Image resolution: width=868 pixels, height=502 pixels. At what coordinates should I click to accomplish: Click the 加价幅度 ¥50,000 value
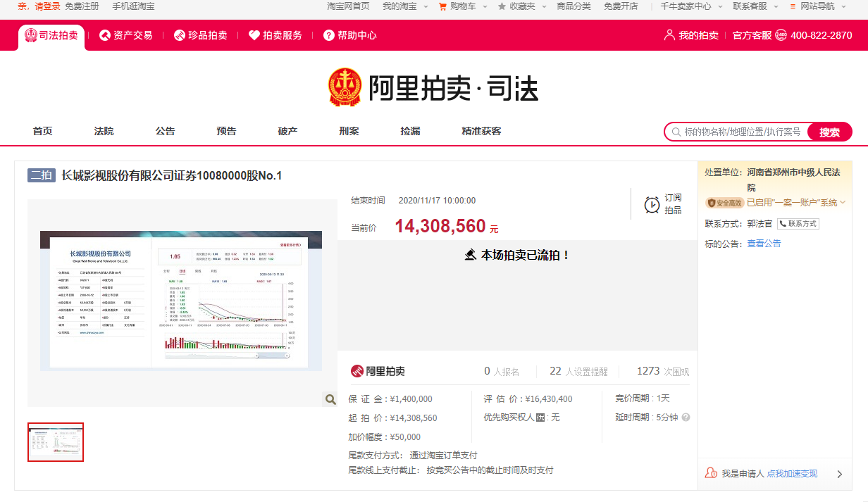pos(405,437)
